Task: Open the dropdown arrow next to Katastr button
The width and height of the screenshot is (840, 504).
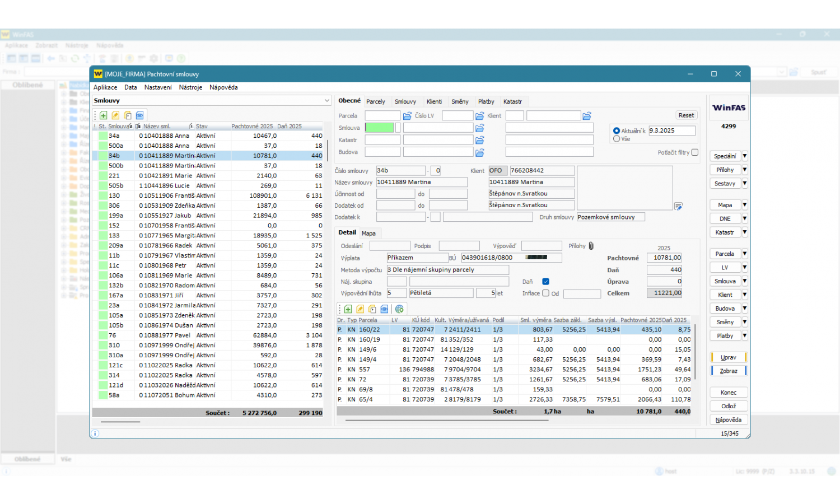Action: [x=745, y=232]
